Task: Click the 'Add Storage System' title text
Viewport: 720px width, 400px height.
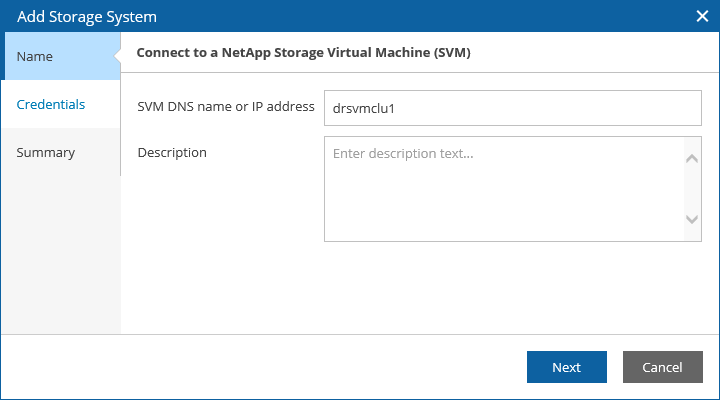Action: pos(87,17)
